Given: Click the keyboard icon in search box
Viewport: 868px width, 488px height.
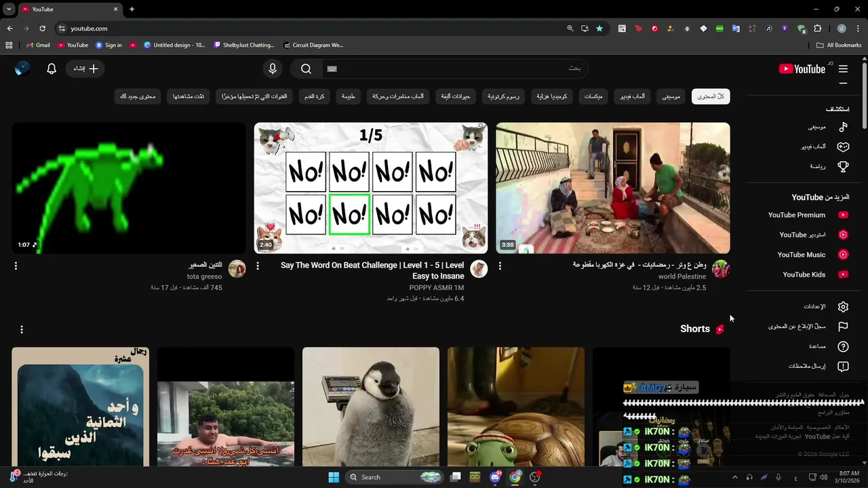Looking at the screenshot, I should (x=332, y=68).
